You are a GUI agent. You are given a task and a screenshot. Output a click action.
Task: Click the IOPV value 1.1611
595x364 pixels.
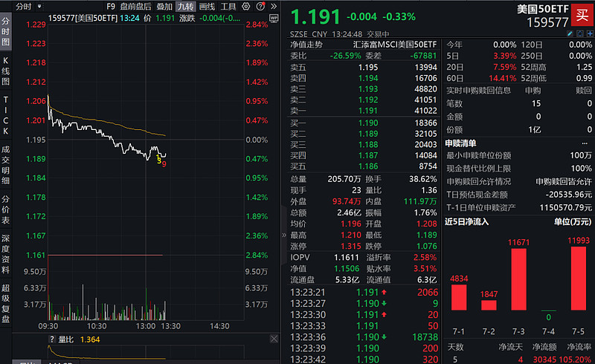coord(347,258)
